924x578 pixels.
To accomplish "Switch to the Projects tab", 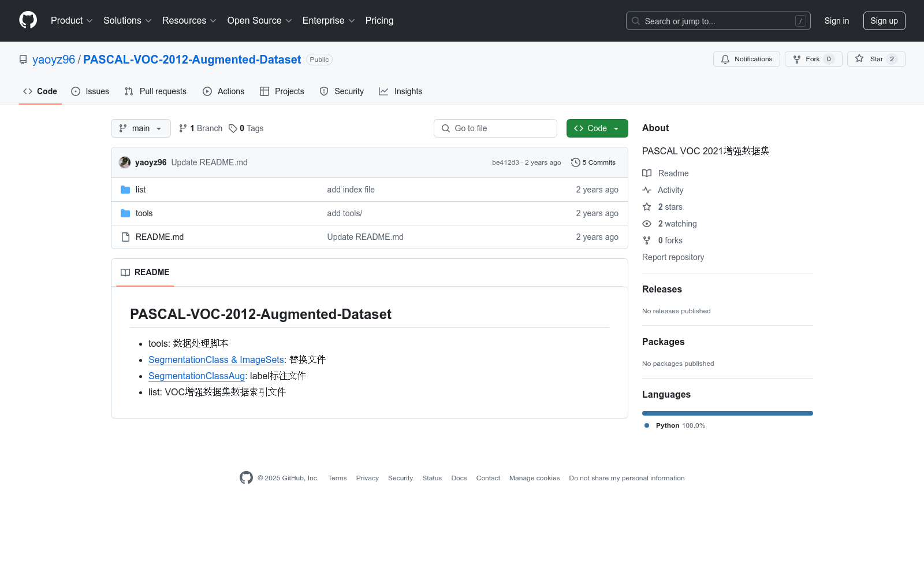I will coord(282,91).
